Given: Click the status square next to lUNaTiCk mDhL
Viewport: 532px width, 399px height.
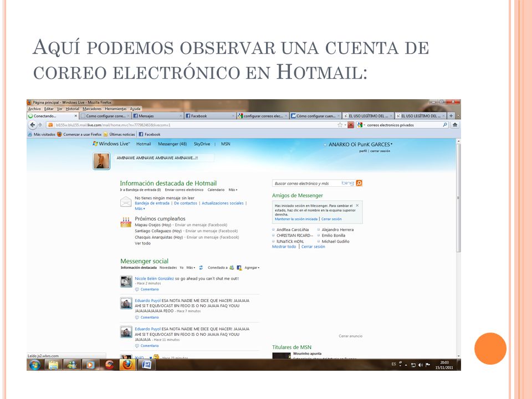Looking at the screenshot, I should (x=273, y=241).
